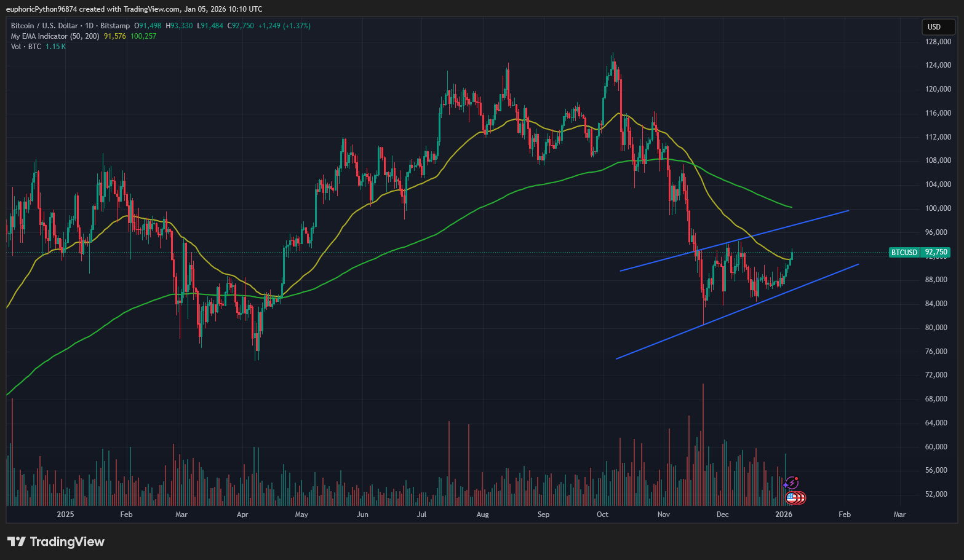Click the close price C92,750 value
Image resolution: width=964 pixels, height=560 pixels.
click(240, 26)
